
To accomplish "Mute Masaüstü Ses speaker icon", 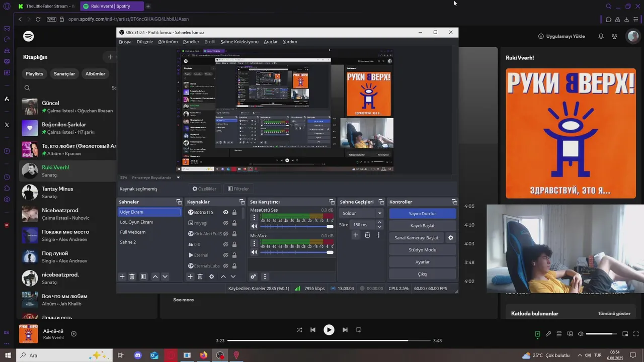I will tap(254, 226).
